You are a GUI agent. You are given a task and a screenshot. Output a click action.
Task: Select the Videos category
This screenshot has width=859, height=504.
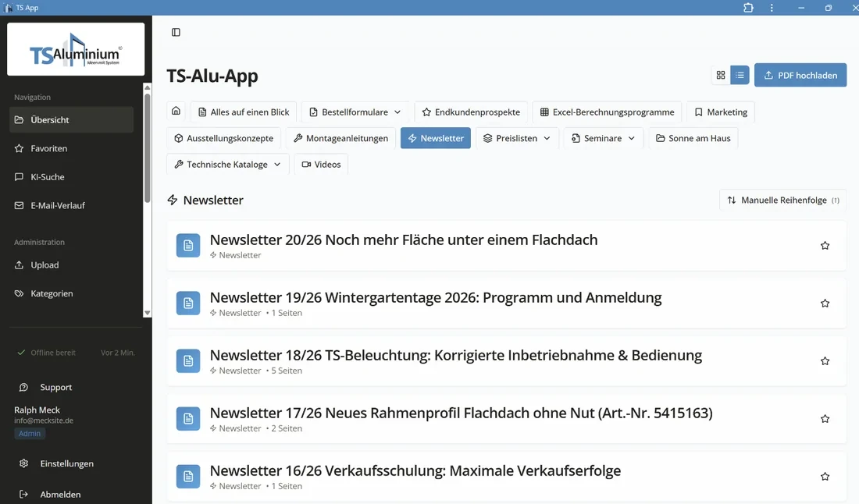[321, 164]
